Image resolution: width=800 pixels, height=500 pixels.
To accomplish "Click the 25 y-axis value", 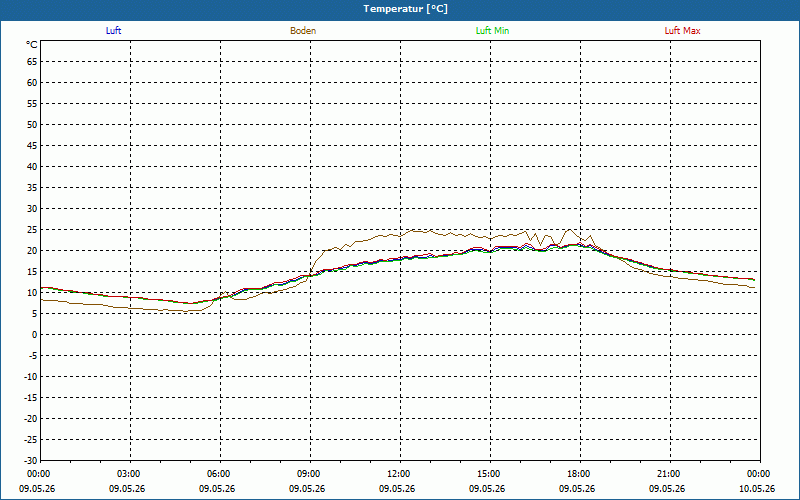I will (x=32, y=230).
